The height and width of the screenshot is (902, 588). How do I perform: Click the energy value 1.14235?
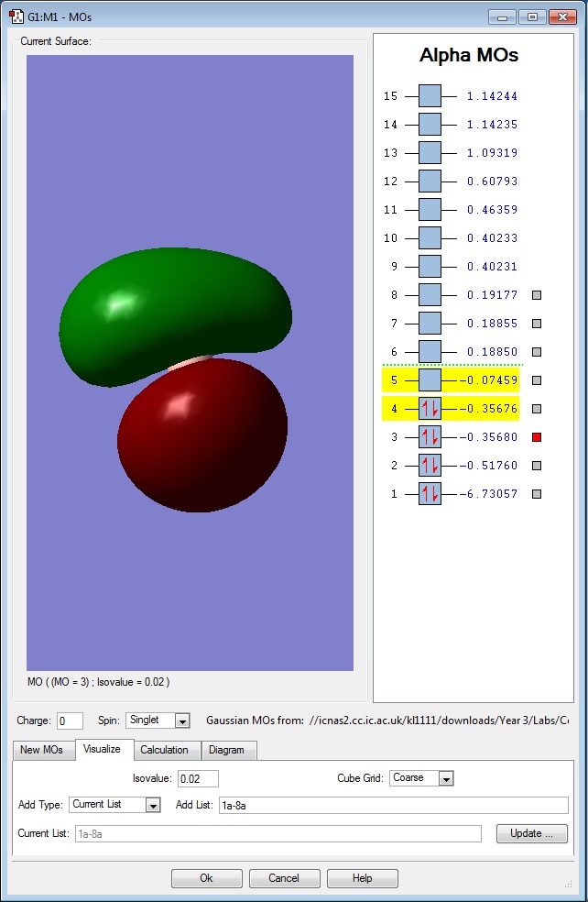click(492, 125)
